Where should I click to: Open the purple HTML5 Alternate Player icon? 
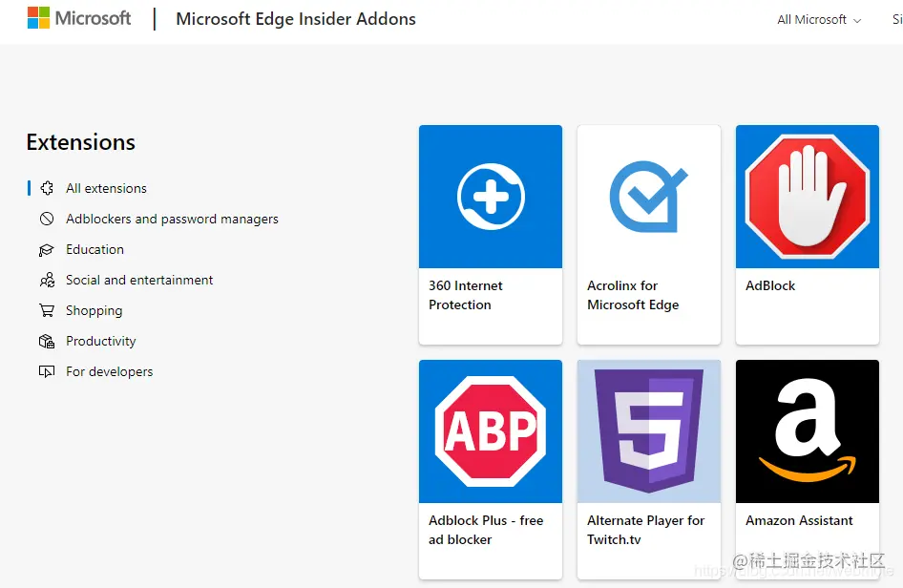[x=649, y=431]
